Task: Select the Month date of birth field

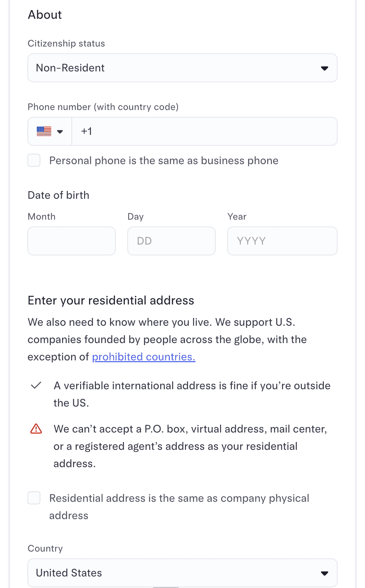Action: click(71, 241)
